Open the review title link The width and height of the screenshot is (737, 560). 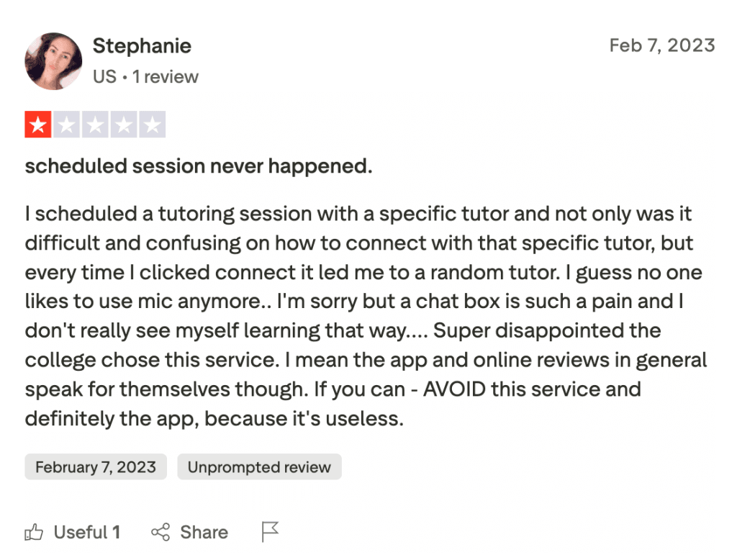coord(199,166)
